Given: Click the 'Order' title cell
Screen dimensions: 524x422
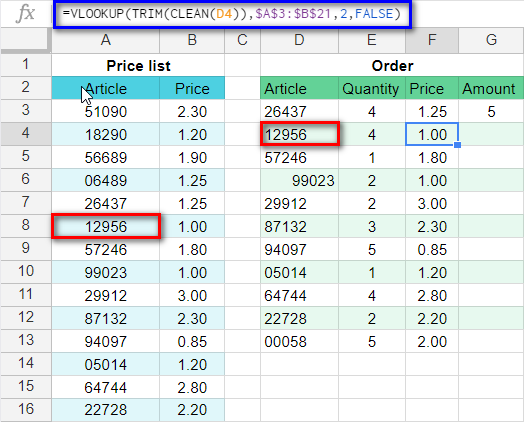Looking at the screenshot, I should click(x=392, y=65).
